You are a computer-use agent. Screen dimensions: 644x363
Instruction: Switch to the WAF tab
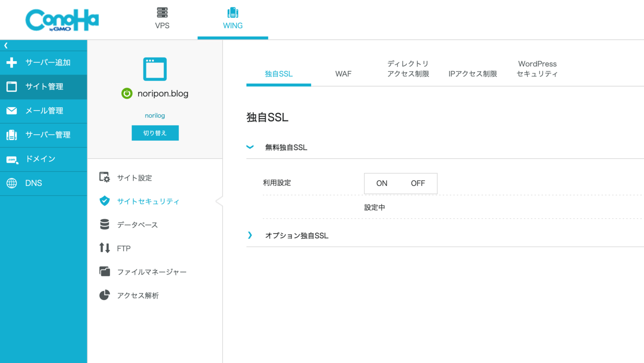point(343,73)
